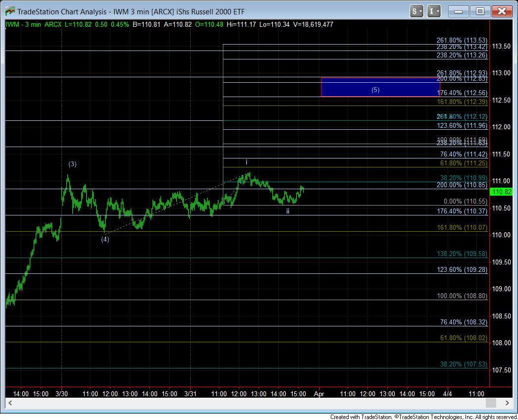Click the 200.00% (110.85) Fibonacci label
518x420 pixels.
click(x=462, y=185)
